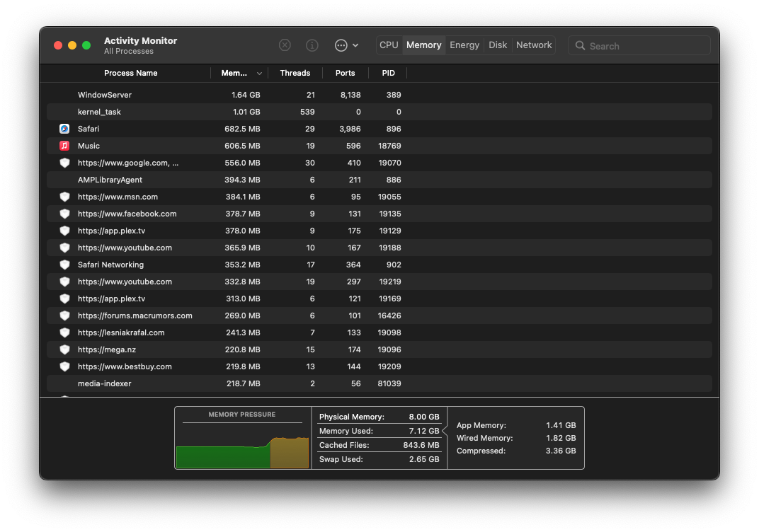Click the Physical Memory 8.00 GB entry
The image size is (759, 532).
[x=379, y=417]
